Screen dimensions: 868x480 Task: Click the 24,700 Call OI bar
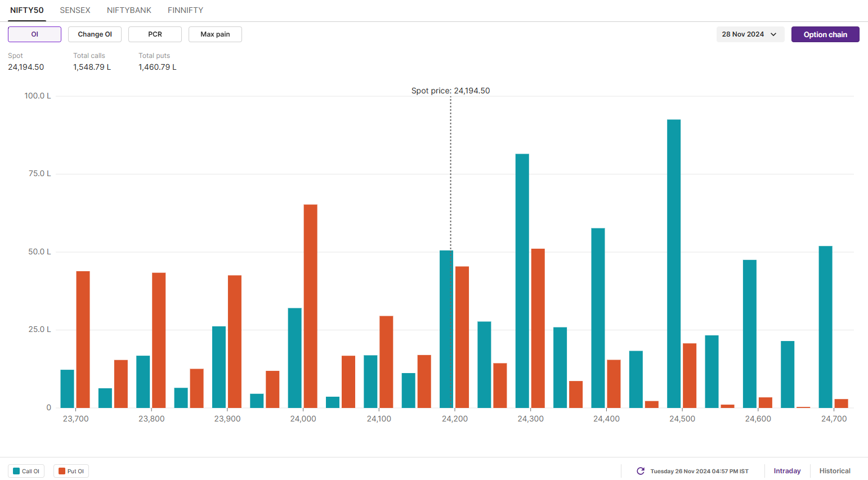(825, 327)
